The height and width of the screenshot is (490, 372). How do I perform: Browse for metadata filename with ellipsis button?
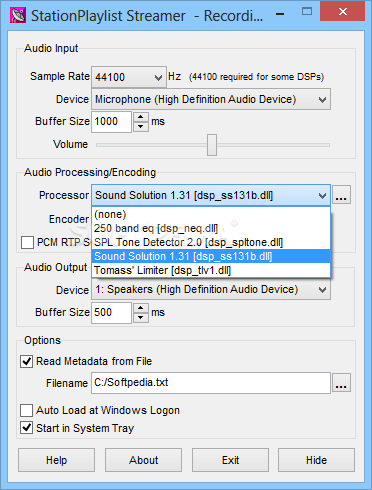click(341, 383)
